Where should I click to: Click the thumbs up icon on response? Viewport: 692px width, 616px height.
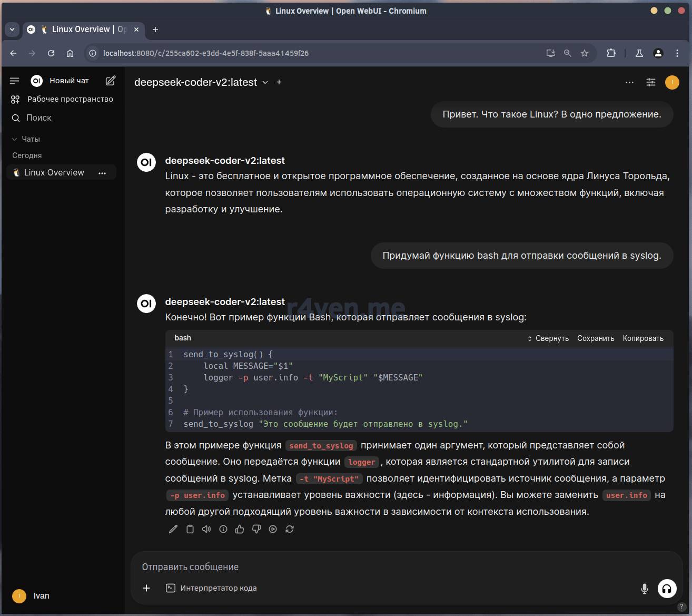(240, 529)
